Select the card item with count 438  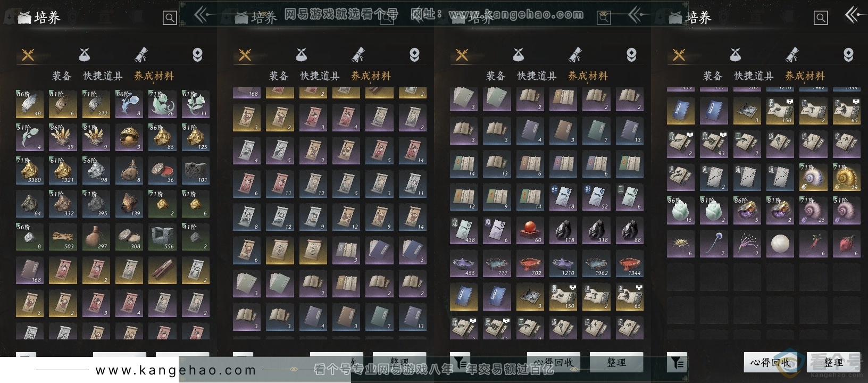tap(464, 231)
